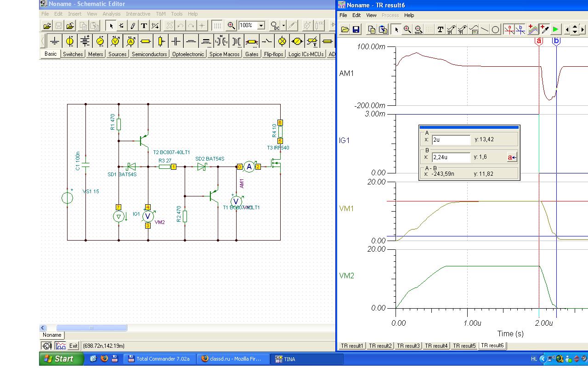The height and width of the screenshot is (368, 588).
Task: Run the green play button in the TR result toolbar
Action: [556, 30]
